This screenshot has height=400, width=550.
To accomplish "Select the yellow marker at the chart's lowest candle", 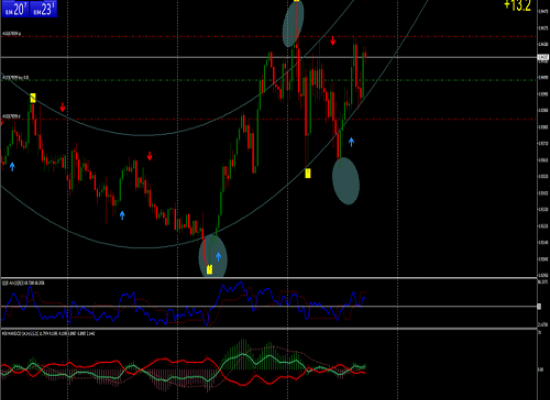I will coord(209,269).
